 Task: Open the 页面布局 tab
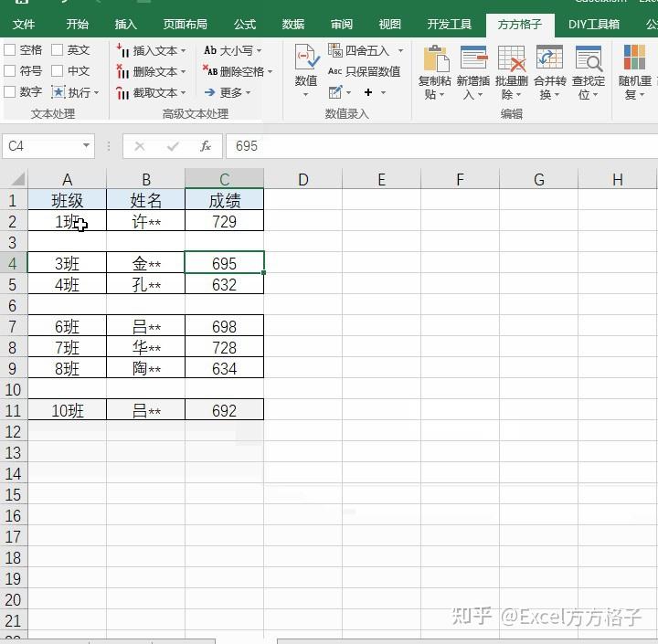pos(185,25)
